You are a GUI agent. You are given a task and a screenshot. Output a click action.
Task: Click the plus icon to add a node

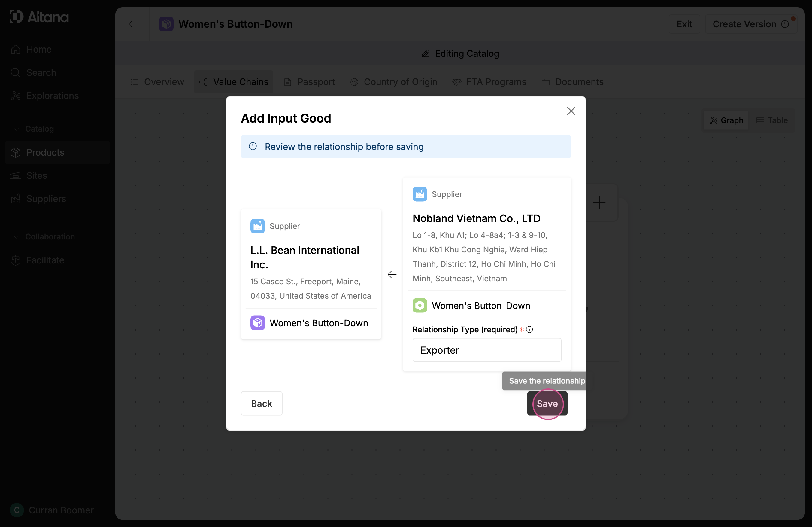click(x=599, y=203)
